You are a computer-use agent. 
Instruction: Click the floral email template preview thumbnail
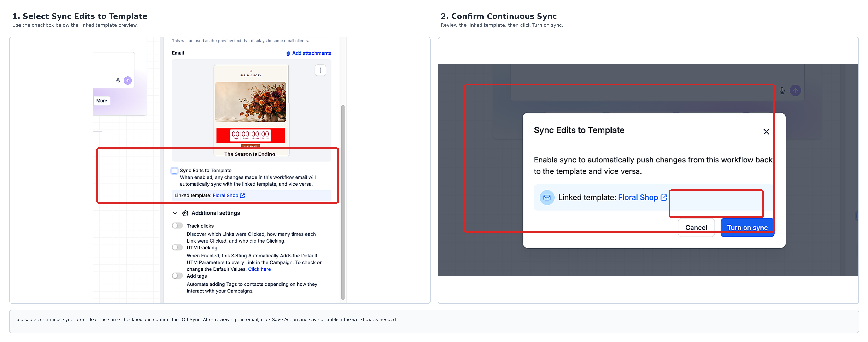[251, 110]
